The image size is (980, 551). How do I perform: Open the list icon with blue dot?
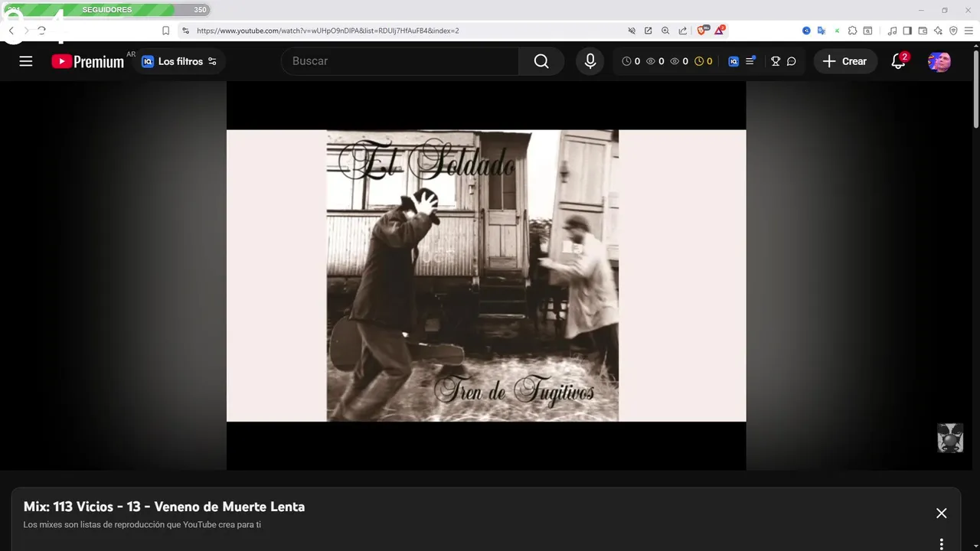pos(750,60)
